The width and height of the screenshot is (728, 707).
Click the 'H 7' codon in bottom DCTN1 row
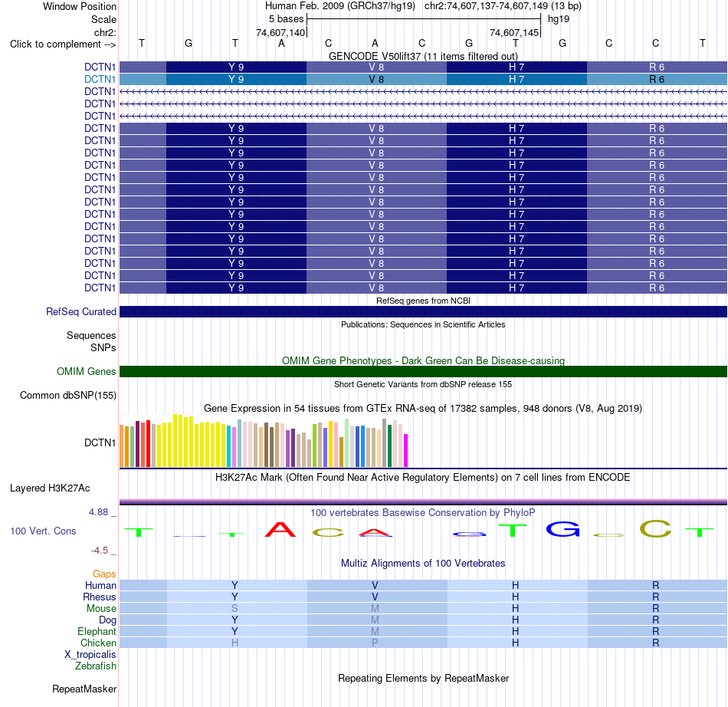(x=516, y=288)
